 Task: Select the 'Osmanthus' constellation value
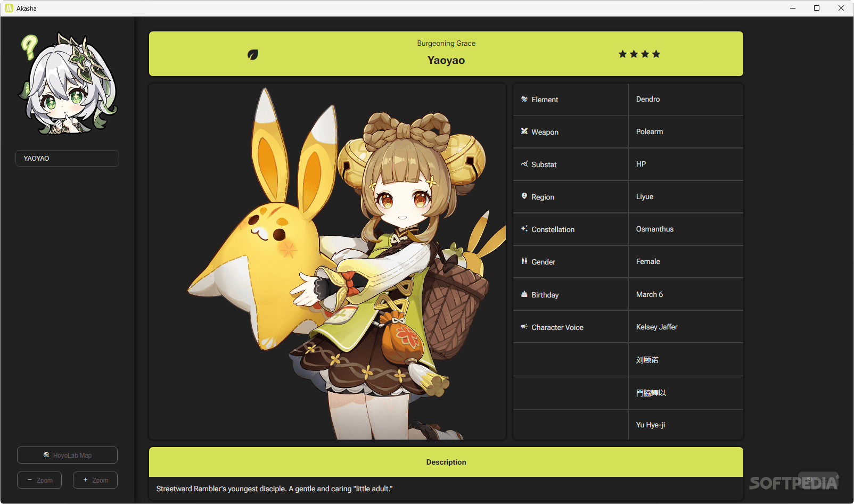tap(655, 229)
